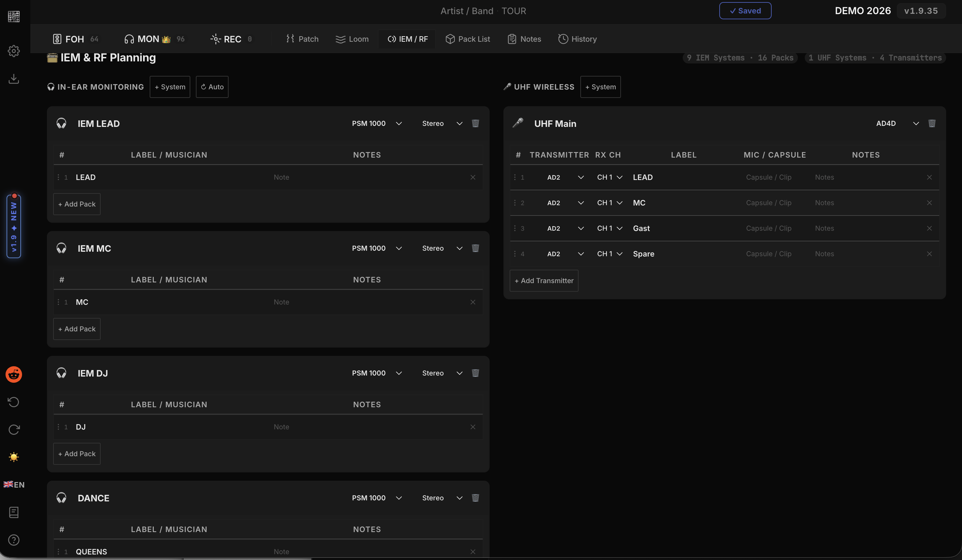
Task: Click microphone icon of UHF Main
Action: 518,123
